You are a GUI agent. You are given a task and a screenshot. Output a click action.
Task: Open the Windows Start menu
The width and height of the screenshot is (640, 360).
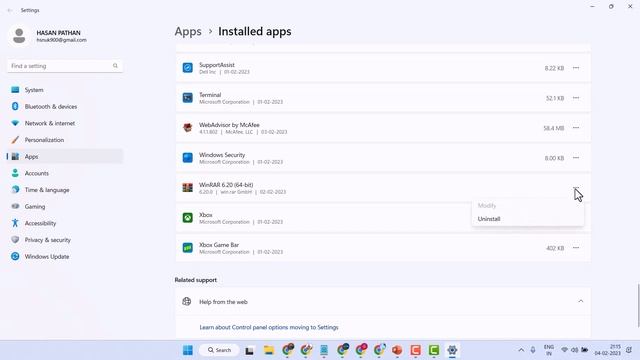188,350
